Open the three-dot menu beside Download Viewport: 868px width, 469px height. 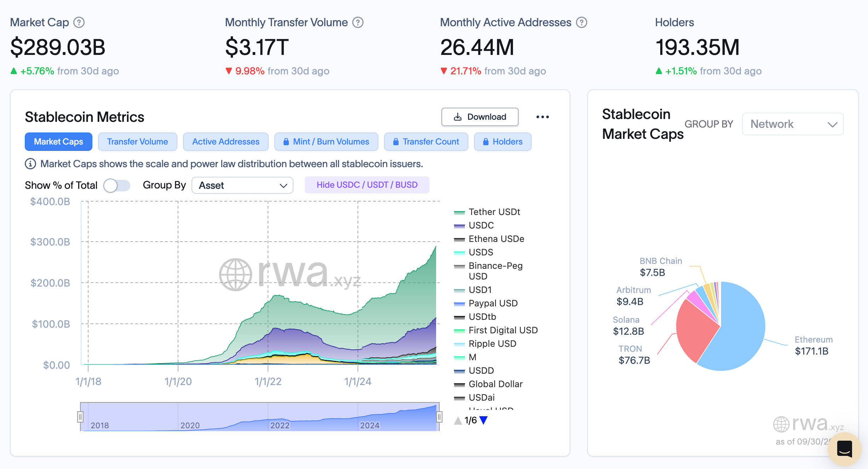point(543,117)
